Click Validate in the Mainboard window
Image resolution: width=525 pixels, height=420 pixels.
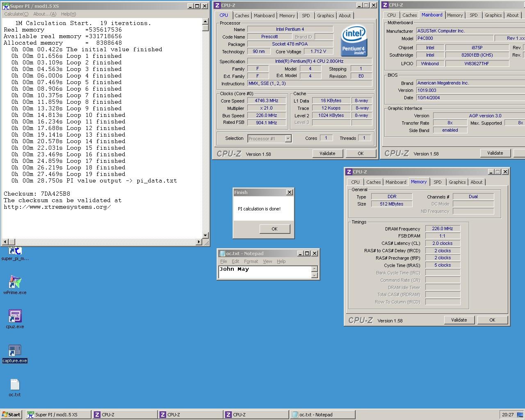point(495,153)
